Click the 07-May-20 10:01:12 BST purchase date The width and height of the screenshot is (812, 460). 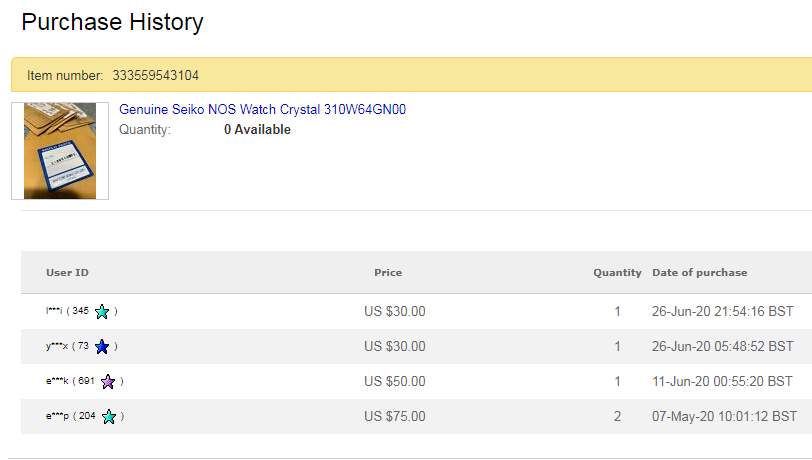pos(724,417)
